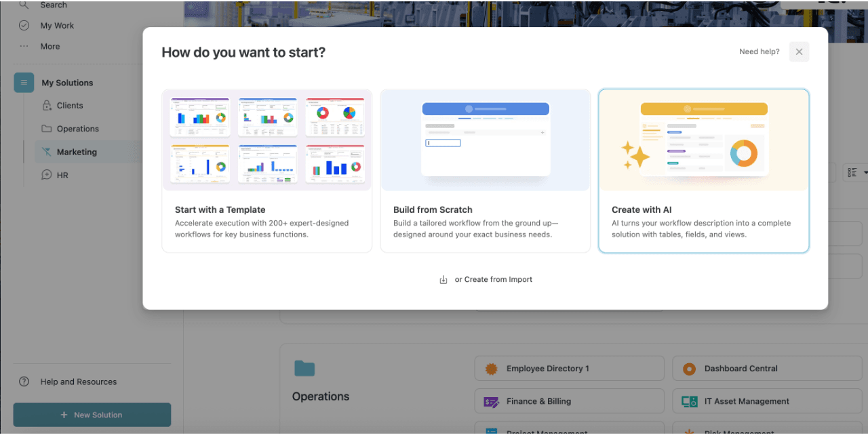Click the More ellipsis icon

point(24,47)
